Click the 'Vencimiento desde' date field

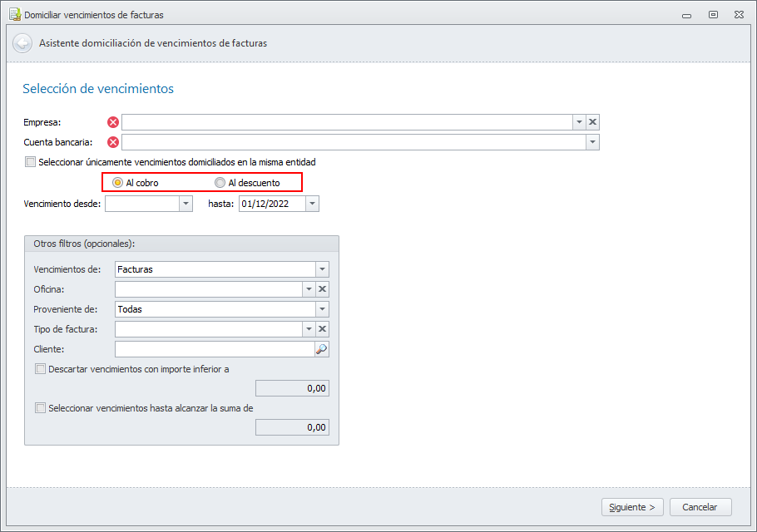click(142, 204)
